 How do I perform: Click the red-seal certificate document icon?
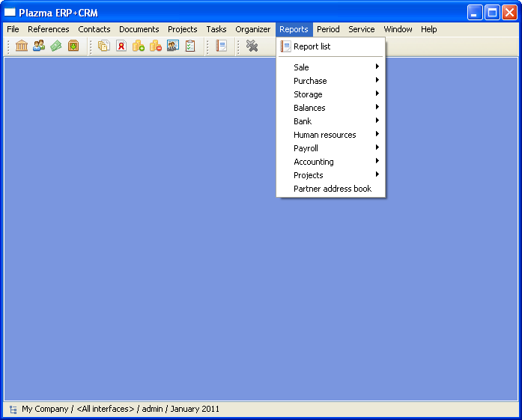point(121,46)
